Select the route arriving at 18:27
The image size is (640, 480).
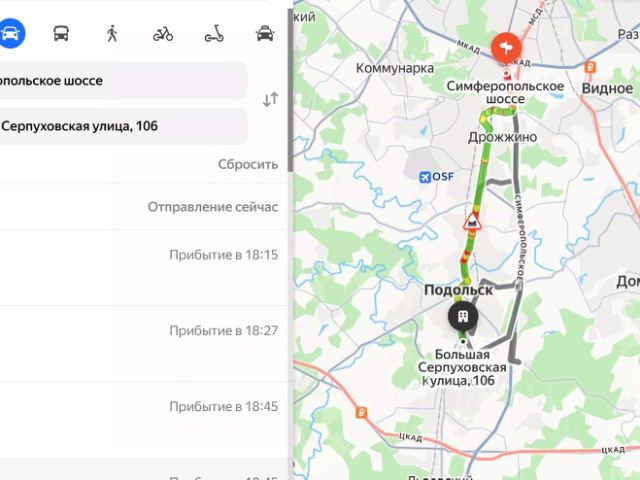pos(144,343)
